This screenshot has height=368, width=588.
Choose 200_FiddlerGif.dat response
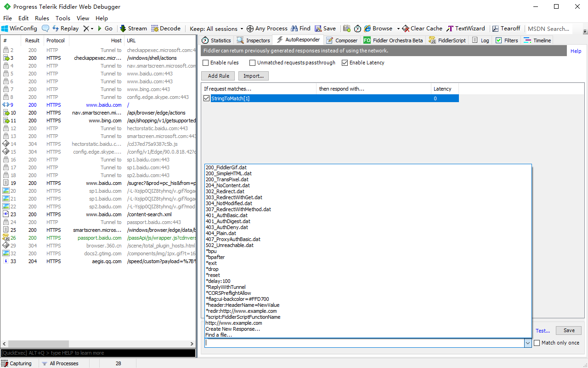(x=226, y=167)
